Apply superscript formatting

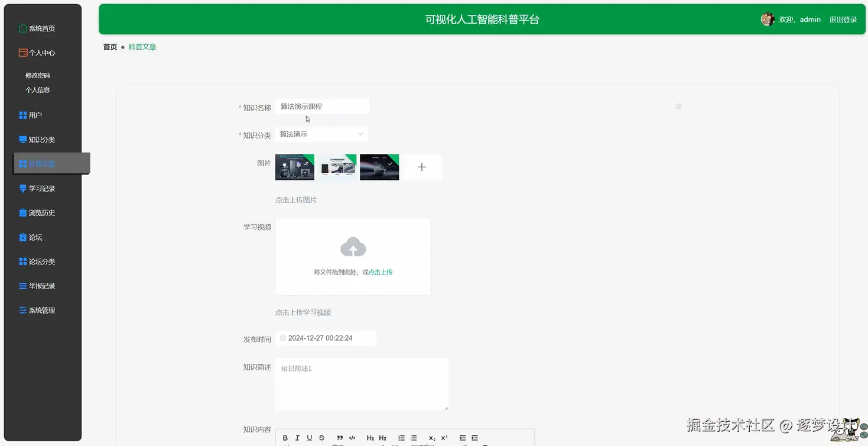tap(444, 438)
